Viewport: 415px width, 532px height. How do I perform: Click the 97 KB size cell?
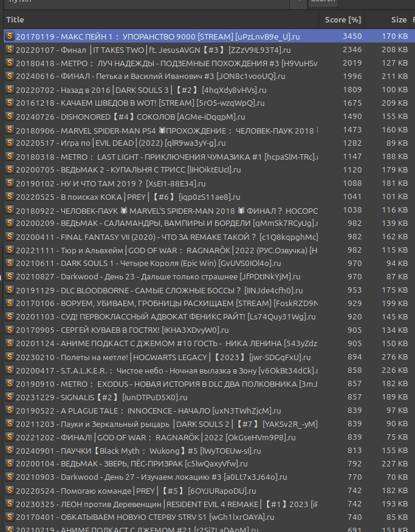click(x=397, y=411)
